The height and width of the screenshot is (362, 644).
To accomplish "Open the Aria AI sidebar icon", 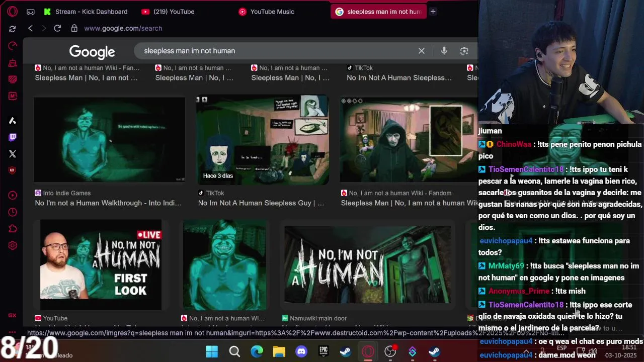I will [x=13, y=121].
